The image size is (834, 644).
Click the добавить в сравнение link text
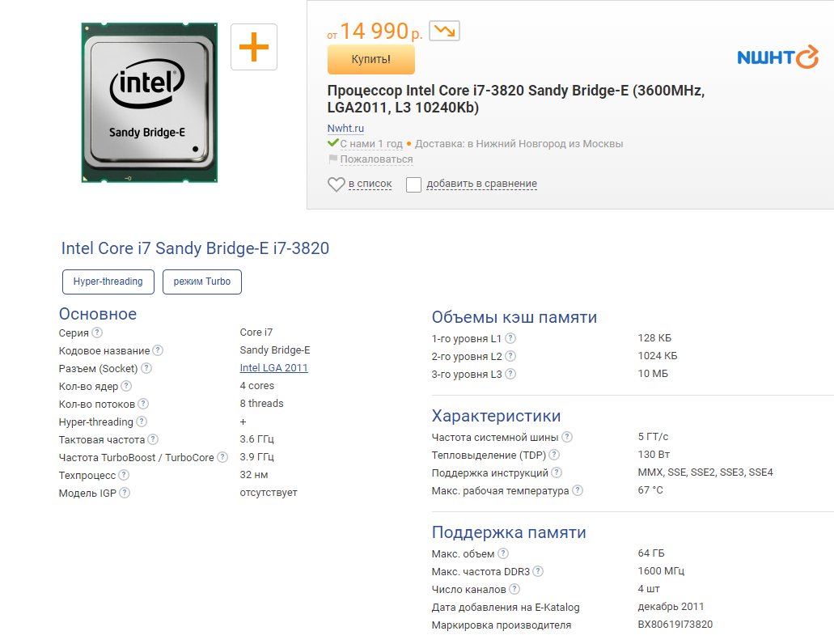482,184
